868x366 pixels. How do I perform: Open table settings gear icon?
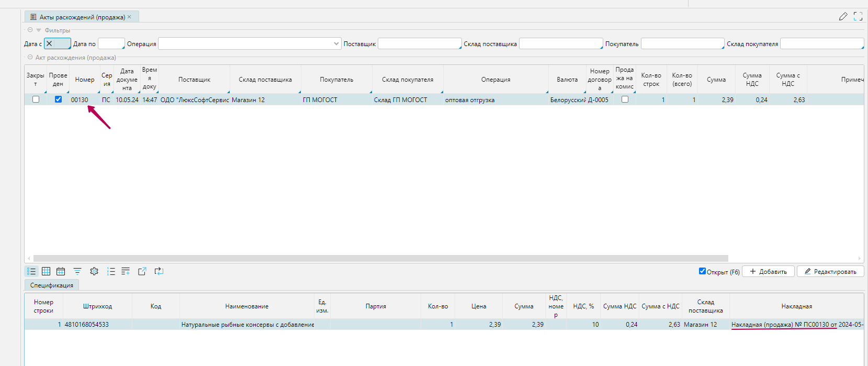[94, 271]
